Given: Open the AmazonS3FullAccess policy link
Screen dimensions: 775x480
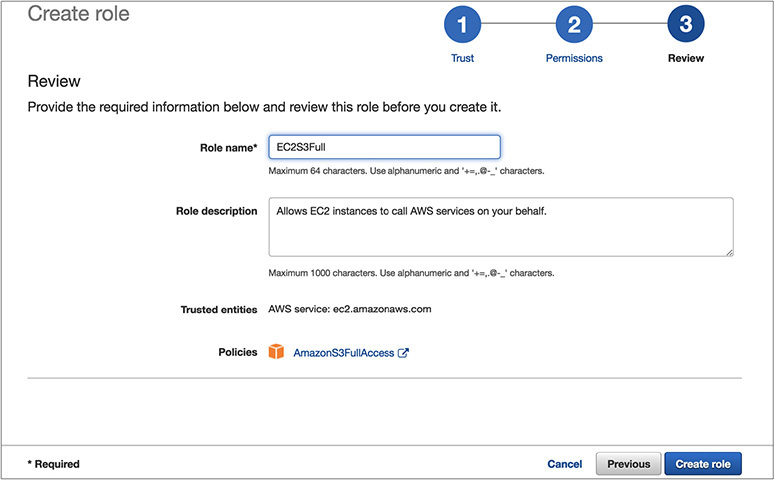Looking at the screenshot, I should coord(343,353).
